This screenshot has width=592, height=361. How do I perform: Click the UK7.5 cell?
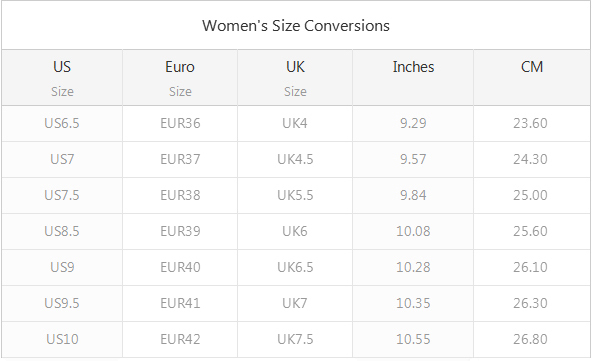coord(295,339)
